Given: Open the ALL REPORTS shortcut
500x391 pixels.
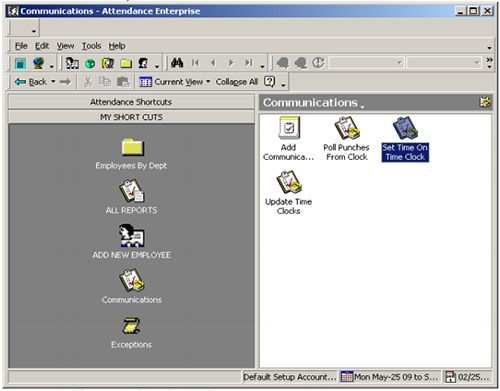Looking at the screenshot, I should 131,197.
